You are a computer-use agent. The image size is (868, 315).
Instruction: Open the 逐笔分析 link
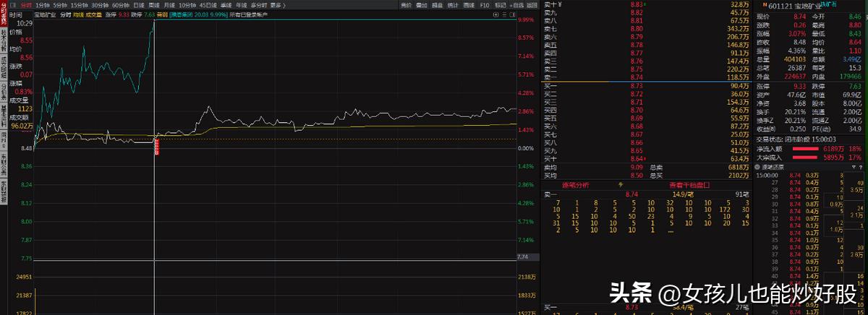point(575,185)
